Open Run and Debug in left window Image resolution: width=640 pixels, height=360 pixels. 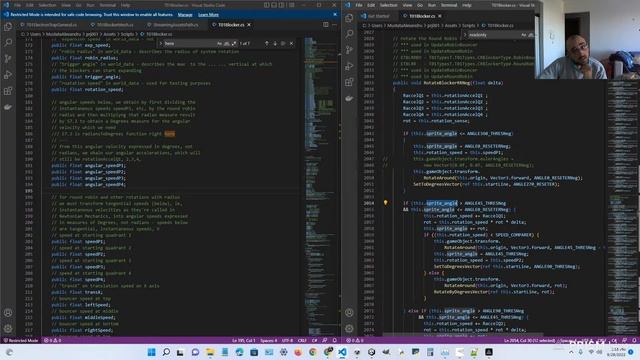[8, 75]
